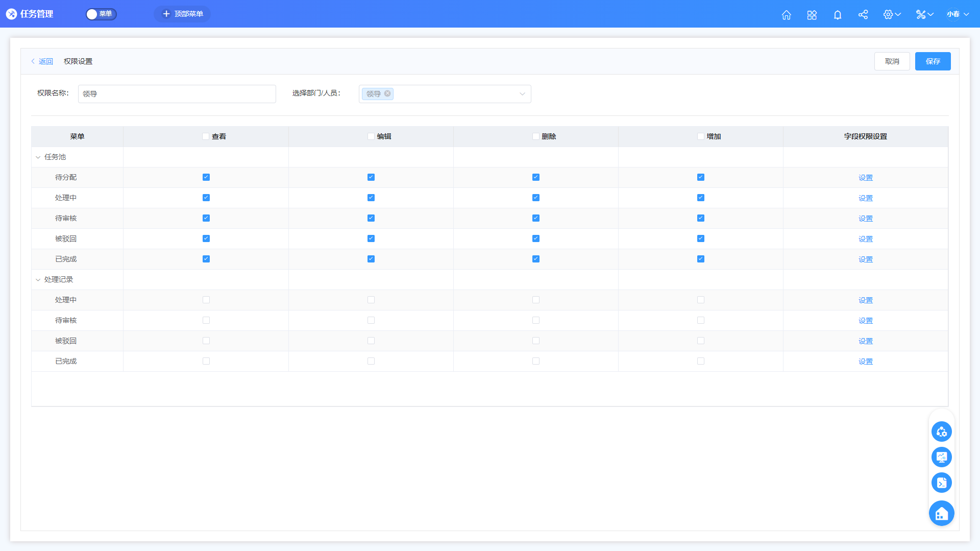Click the floating share-settings round button
The width and height of the screenshot is (980, 551).
click(x=941, y=432)
